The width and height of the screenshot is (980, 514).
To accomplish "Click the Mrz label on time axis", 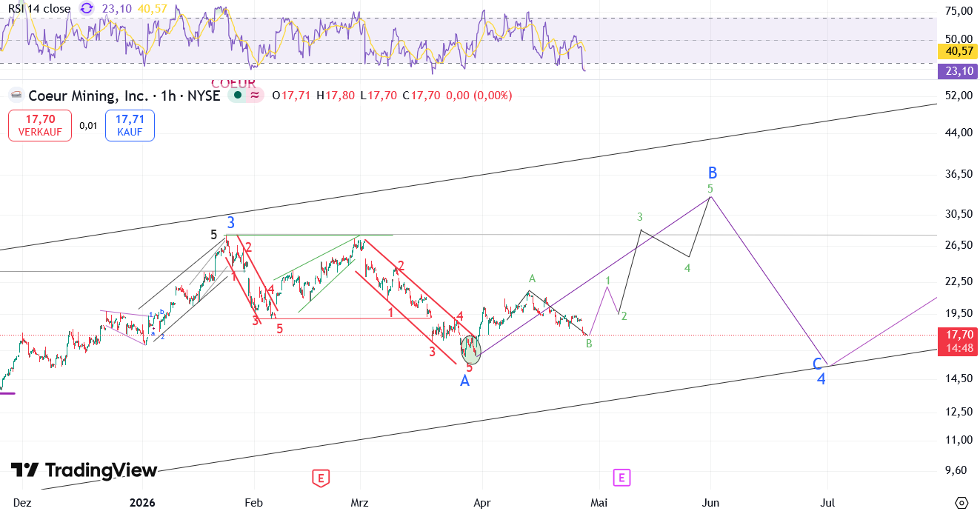I will point(359,502).
